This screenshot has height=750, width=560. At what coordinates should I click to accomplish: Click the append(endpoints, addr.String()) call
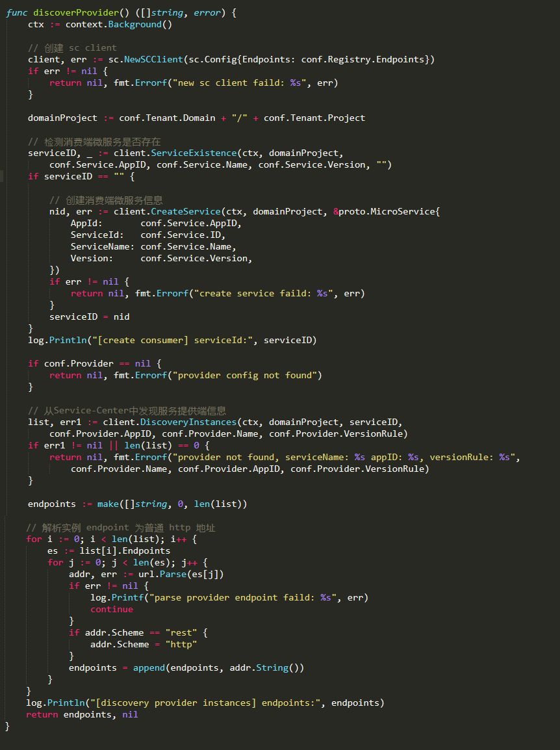click(218, 668)
